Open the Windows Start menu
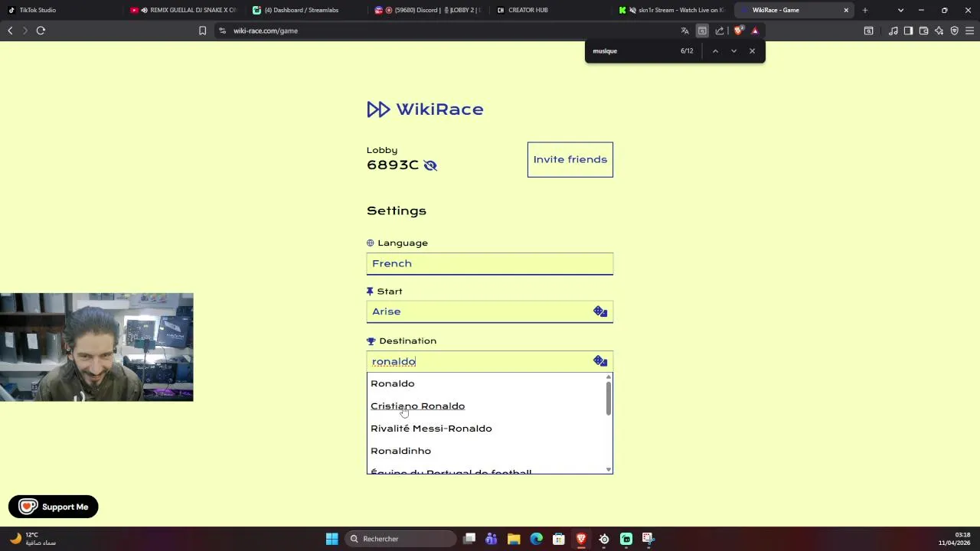Screen dimensions: 980x551 click(332, 539)
